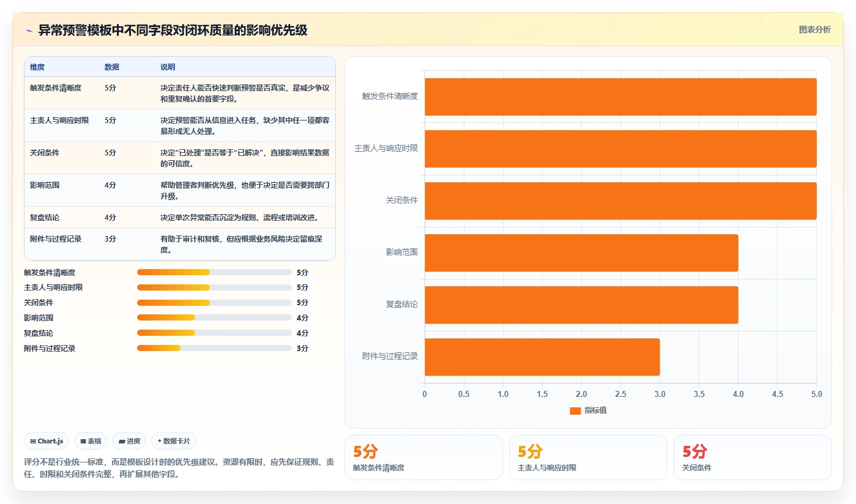The height and width of the screenshot is (504, 856).
Task: Select the 进度 tag chip
Action: click(129, 441)
